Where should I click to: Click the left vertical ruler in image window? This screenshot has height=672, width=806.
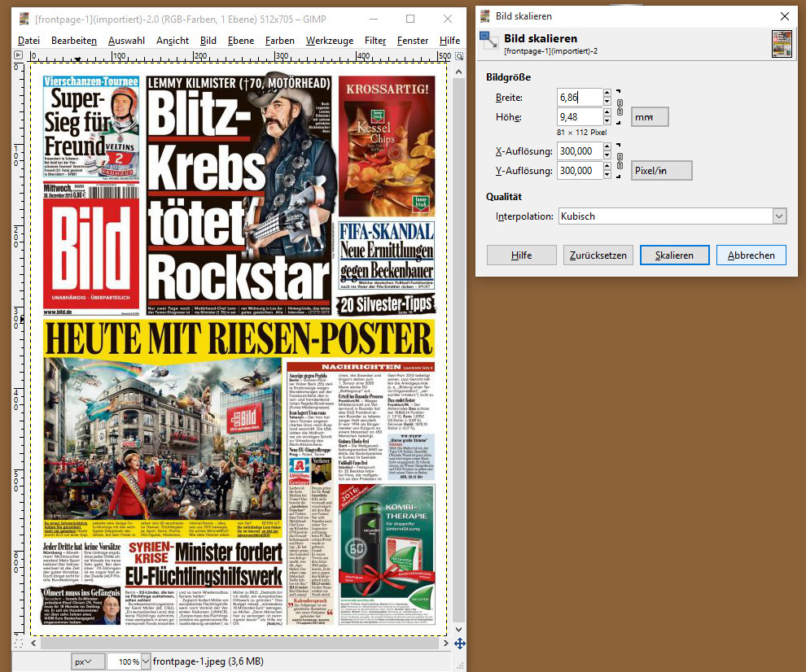tap(18, 348)
